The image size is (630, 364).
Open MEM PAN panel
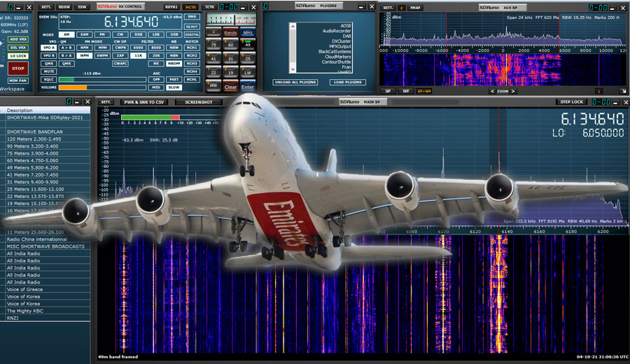coord(18,80)
